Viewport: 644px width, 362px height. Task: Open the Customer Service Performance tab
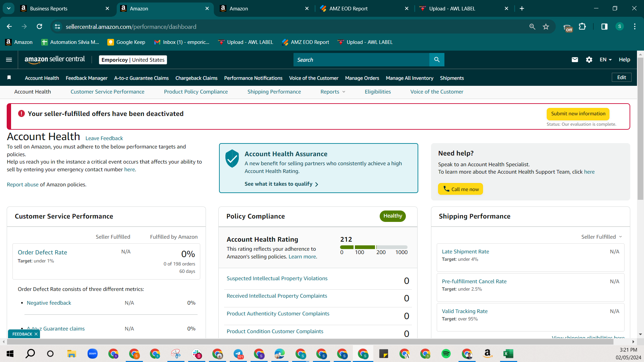pos(107,92)
